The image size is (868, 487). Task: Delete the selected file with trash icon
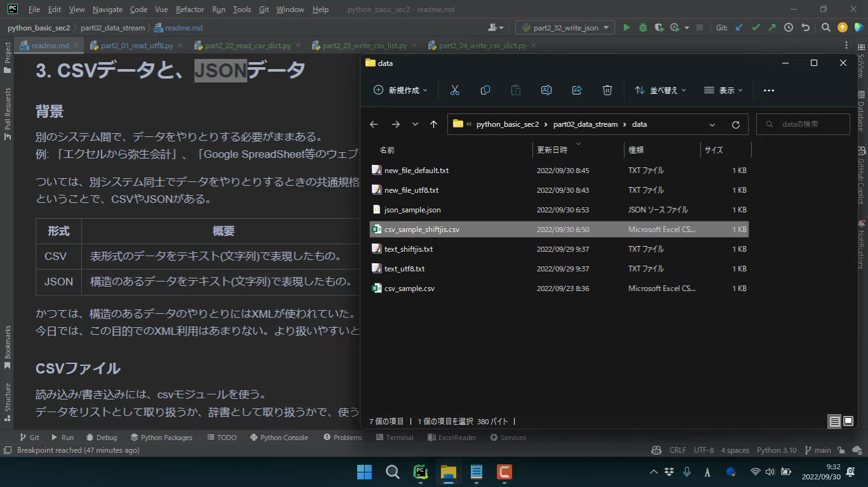click(x=607, y=90)
